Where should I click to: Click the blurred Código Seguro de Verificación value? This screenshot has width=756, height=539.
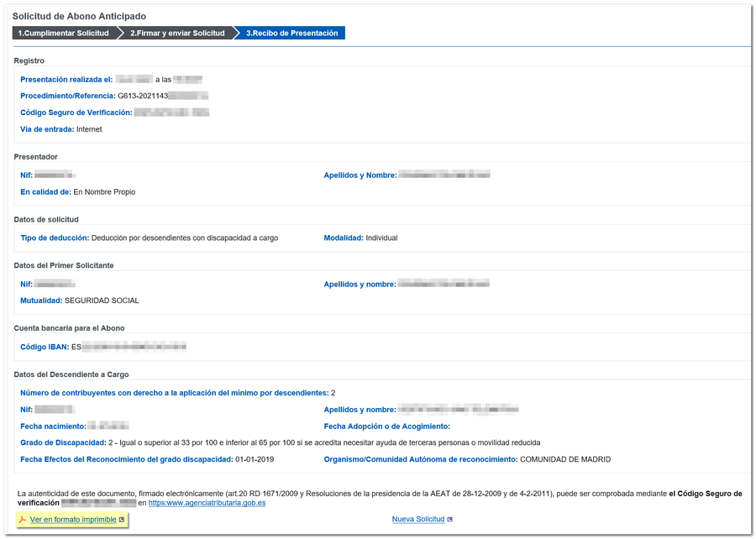(x=171, y=113)
